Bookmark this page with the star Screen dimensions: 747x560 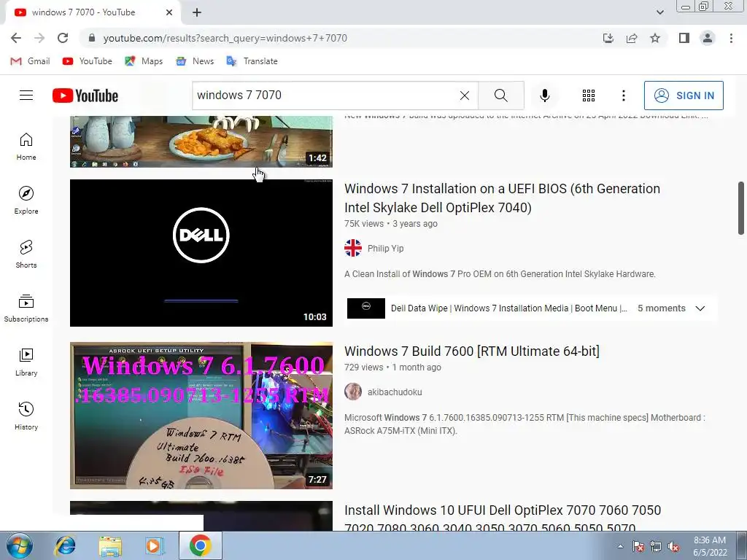[x=655, y=38]
